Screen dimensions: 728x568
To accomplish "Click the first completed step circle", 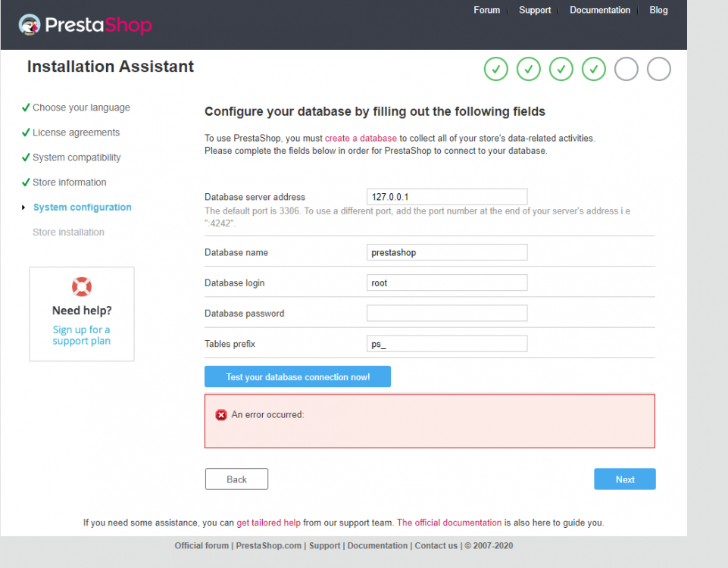I will (495, 69).
